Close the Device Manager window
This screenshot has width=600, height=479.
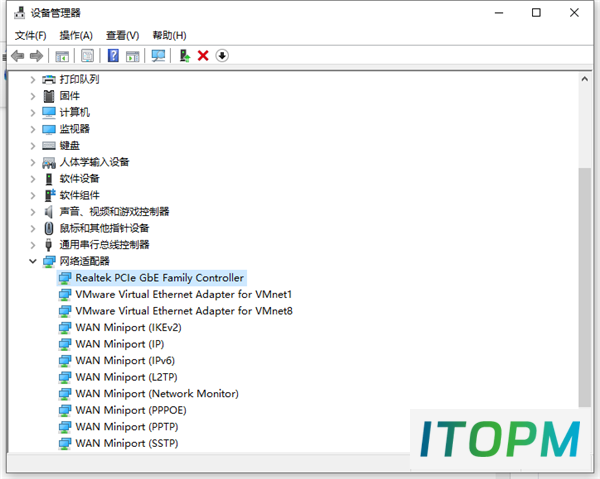(x=574, y=13)
